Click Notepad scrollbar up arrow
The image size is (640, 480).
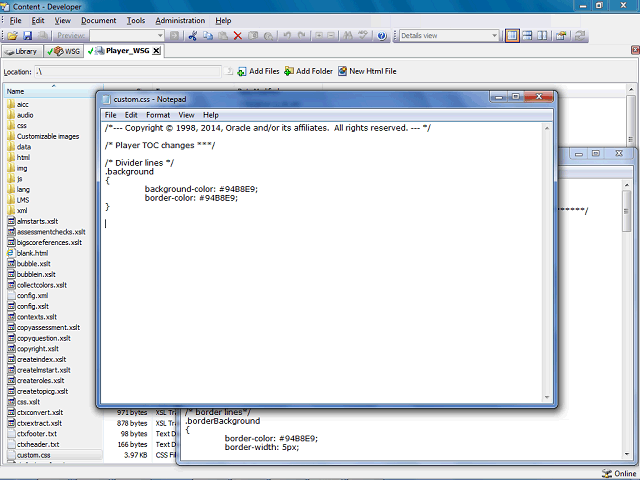(547, 128)
